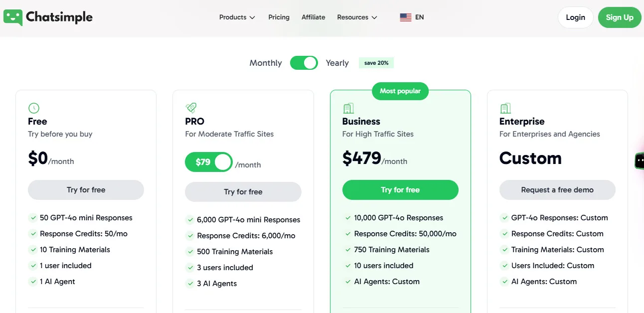Click the checkmark beside 10,000 GPT-4o Responses
This screenshot has height=313, width=644.
coord(347,218)
